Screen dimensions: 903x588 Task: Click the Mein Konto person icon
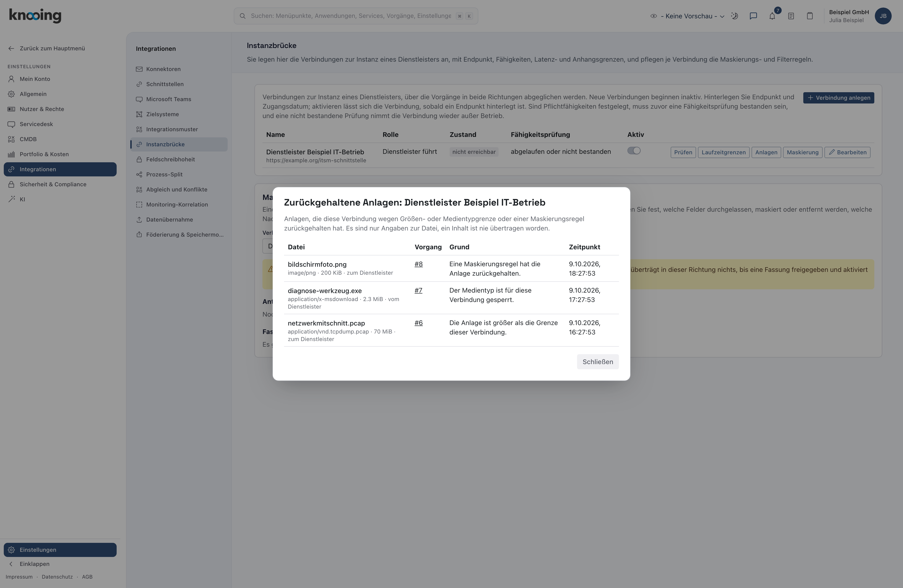pyautogui.click(x=11, y=79)
